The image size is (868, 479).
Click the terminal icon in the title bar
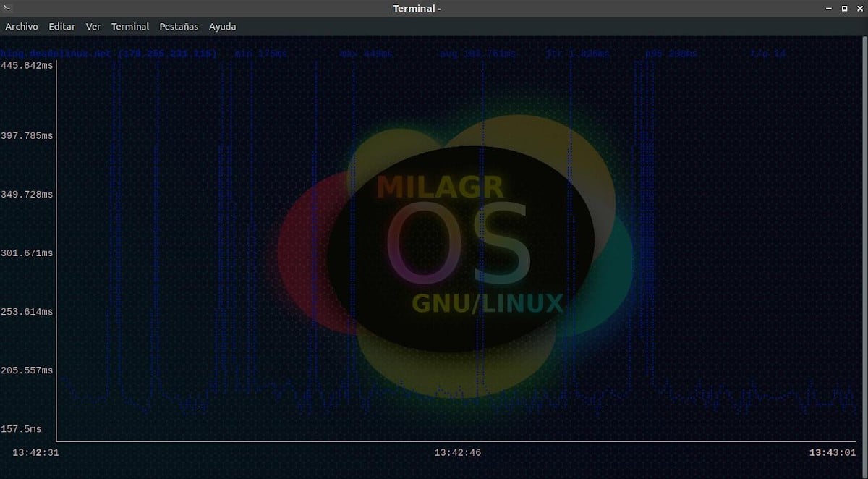[7, 8]
